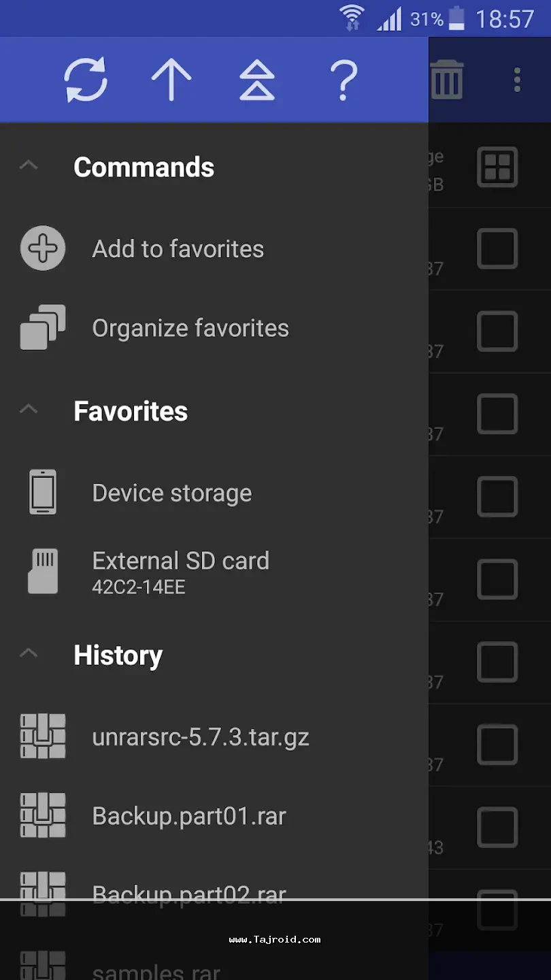Tap the Organize favorites stacked icon
This screenshot has height=980, width=551.
pos(43,328)
